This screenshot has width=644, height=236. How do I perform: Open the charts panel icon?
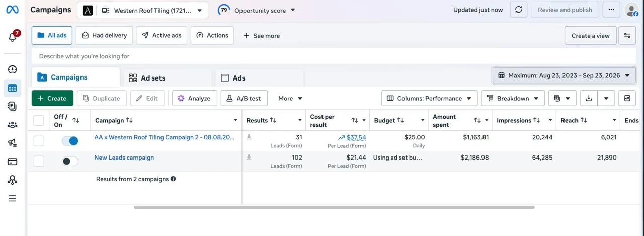click(627, 98)
